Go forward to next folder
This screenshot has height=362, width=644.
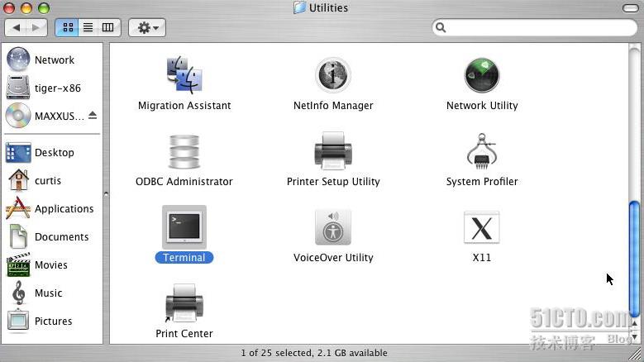coord(36,27)
